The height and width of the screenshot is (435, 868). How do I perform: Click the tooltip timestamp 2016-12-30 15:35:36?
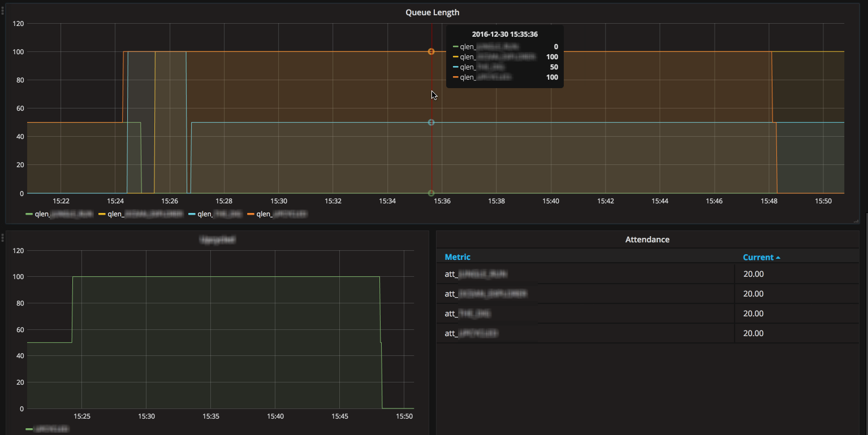[504, 34]
